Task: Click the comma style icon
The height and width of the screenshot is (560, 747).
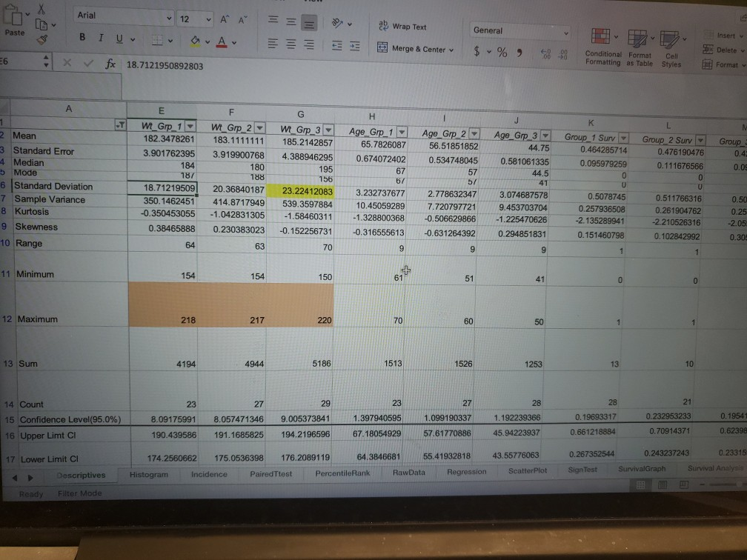Action: (519, 51)
